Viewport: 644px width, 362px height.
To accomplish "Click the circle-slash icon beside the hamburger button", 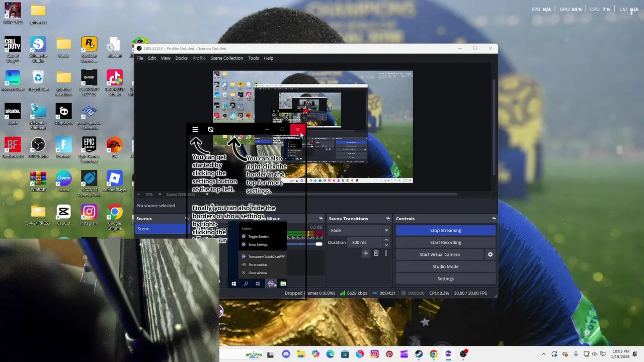I will coord(211,129).
